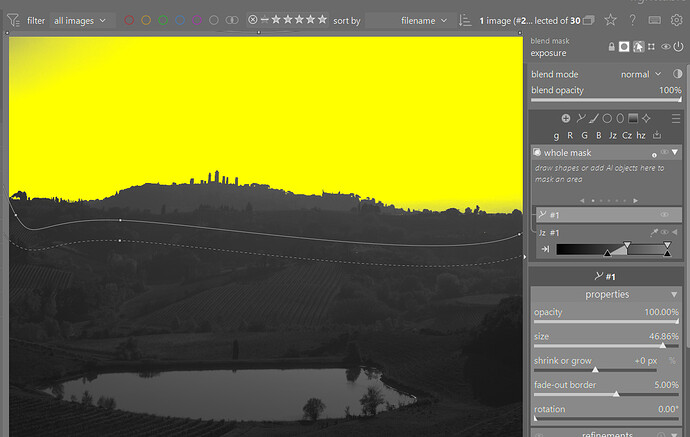This screenshot has width=690, height=437.
Task: Select the path mask shape tool
Action: pyautogui.click(x=581, y=118)
